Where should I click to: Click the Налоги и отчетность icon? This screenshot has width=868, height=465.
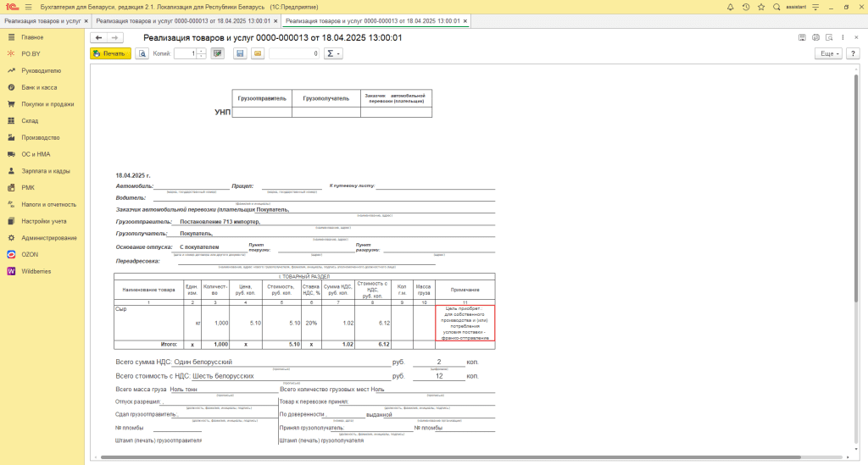11,204
